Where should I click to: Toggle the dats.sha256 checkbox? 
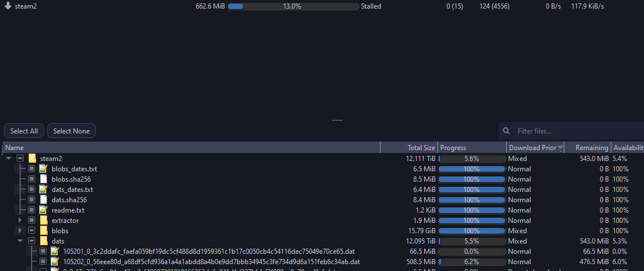click(32, 199)
